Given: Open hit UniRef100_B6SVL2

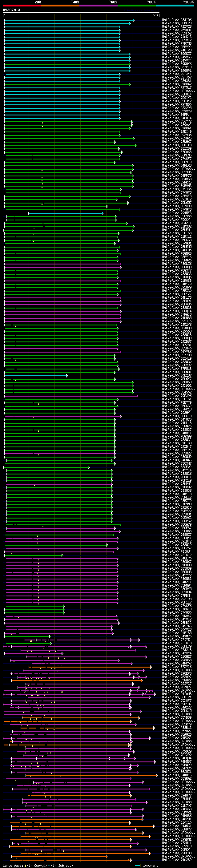Looking at the screenshot, I should pyautogui.click(x=177, y=40).
